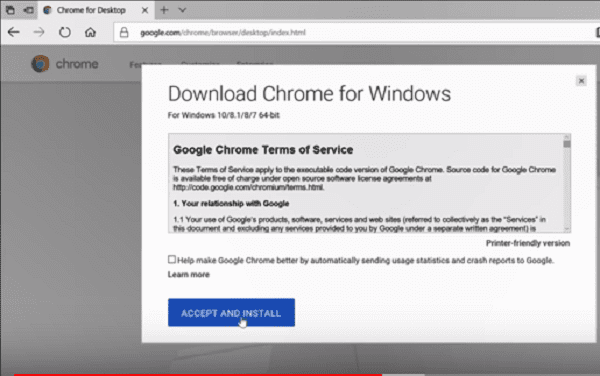Expand the tab list chevron
Screen dimensions: 600x376
tap(183, 10)
